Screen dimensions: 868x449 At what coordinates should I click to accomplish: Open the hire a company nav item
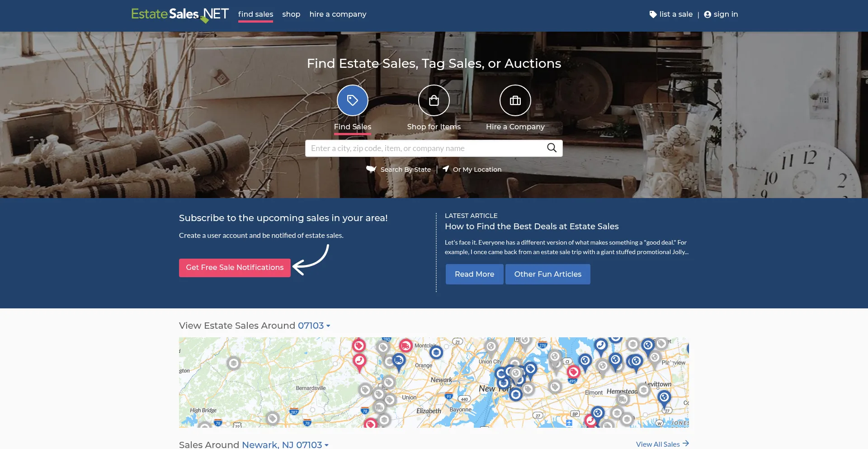[x=338, y=14]
